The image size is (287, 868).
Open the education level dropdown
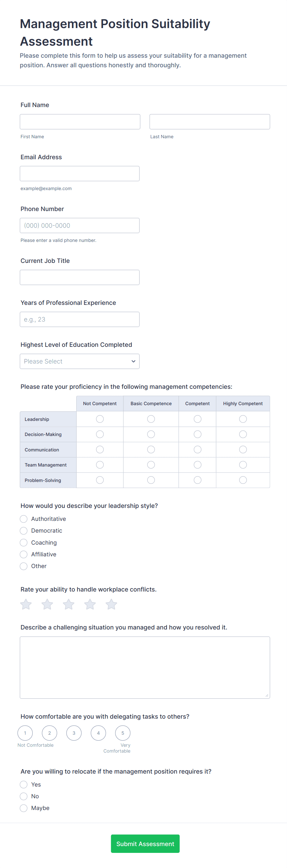(80, 361)
